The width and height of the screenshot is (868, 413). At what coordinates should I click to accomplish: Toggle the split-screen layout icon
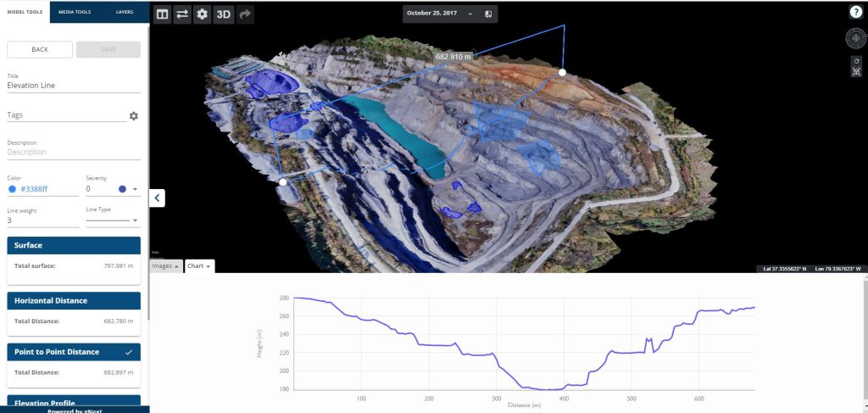[x=162, y=14]
